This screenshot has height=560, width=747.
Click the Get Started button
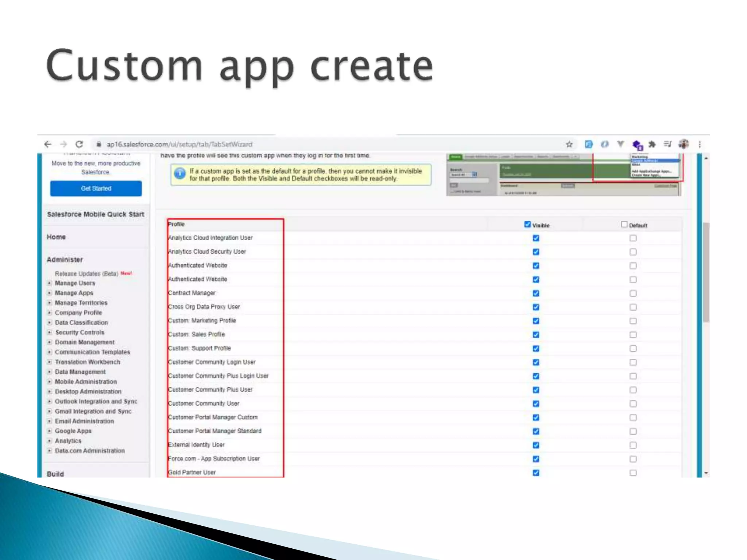96,188
